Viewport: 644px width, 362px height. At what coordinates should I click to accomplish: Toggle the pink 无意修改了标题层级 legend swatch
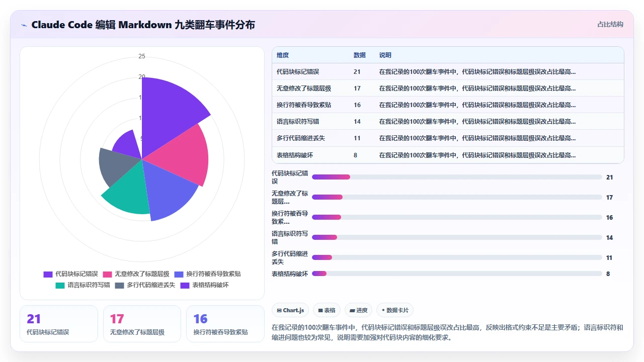pyautogui.click(x=107, y=274)
